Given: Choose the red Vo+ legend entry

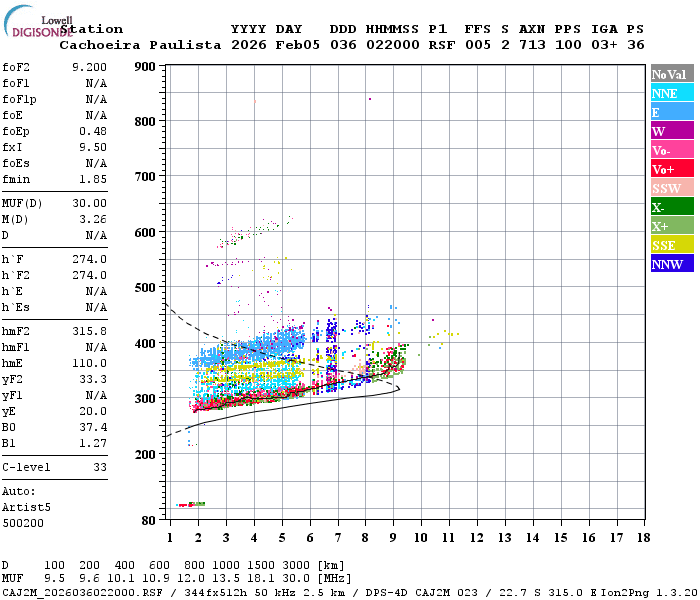Looking at the screenshot, I should coord(670,169).
